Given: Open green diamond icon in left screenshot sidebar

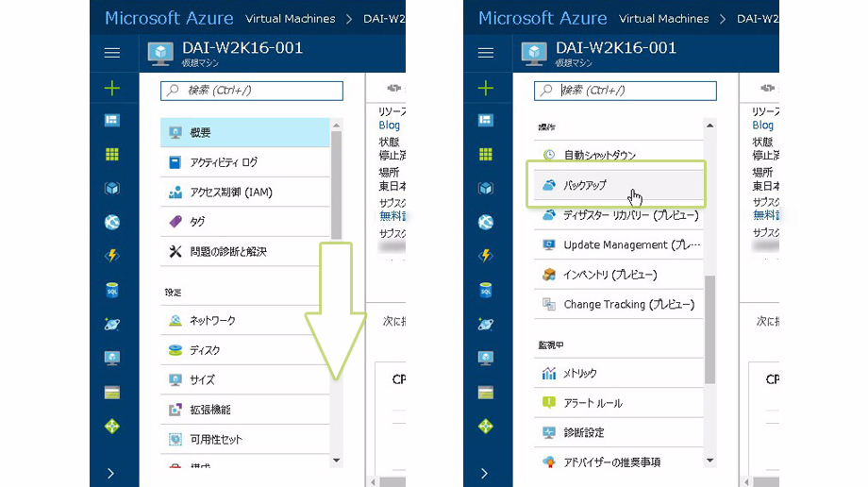Looking at the screenshot, I should (x=112, y=426).
